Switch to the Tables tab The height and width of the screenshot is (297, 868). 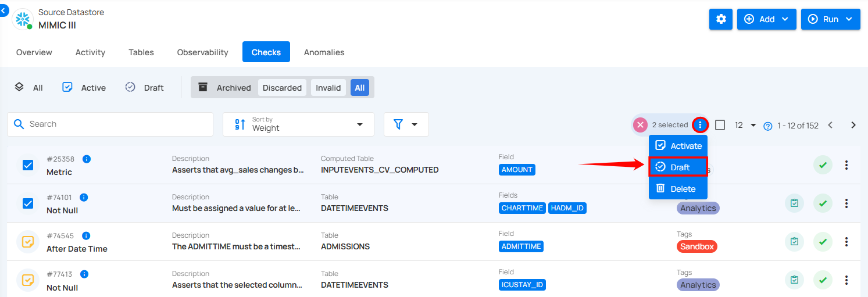[141, 52]
